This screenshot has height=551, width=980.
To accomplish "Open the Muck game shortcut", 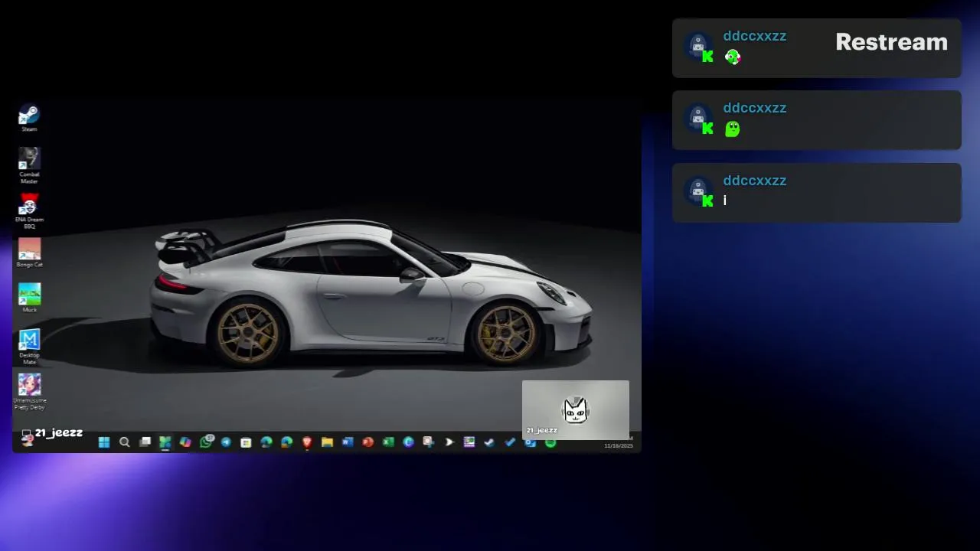I will coord(29,298).
